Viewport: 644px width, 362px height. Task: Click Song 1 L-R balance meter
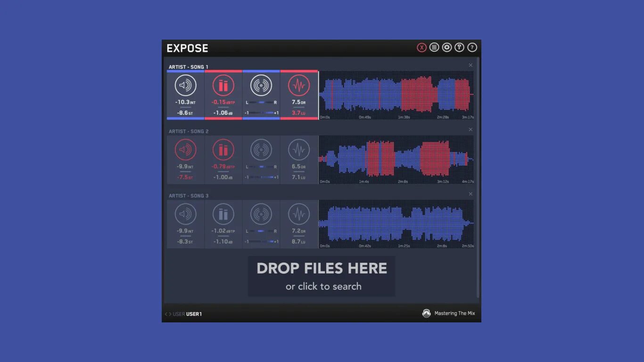tap(261, 102)
